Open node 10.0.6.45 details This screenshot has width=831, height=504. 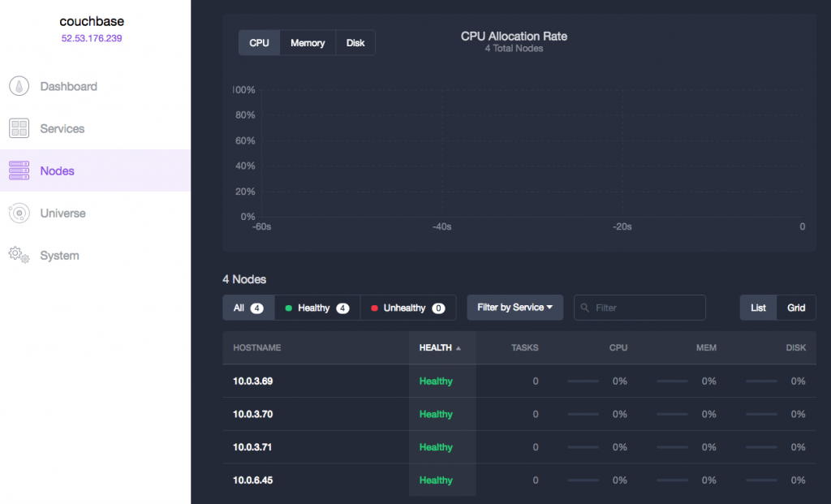(x=252, y=480)
